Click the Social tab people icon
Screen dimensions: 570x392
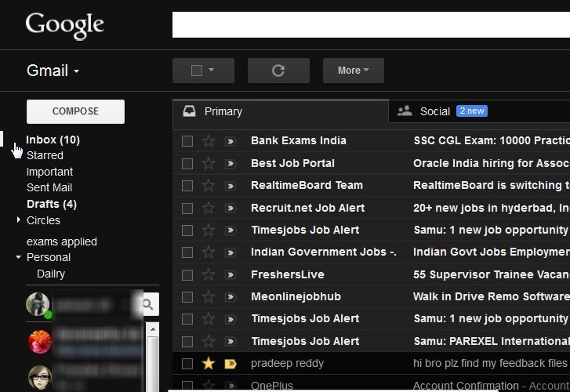405,111
